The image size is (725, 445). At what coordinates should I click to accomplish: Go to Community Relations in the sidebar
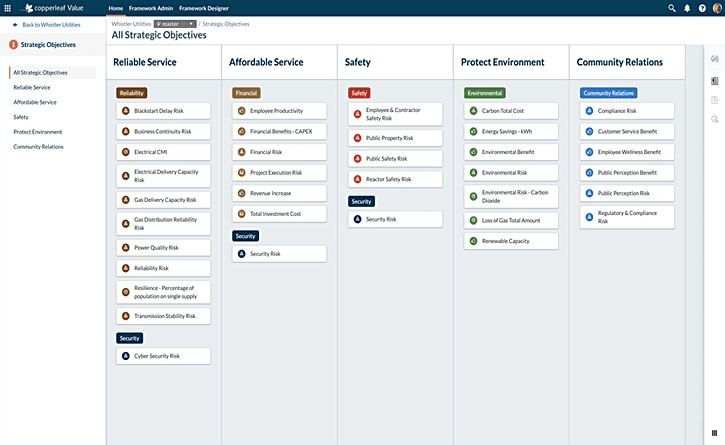point(38,147)
